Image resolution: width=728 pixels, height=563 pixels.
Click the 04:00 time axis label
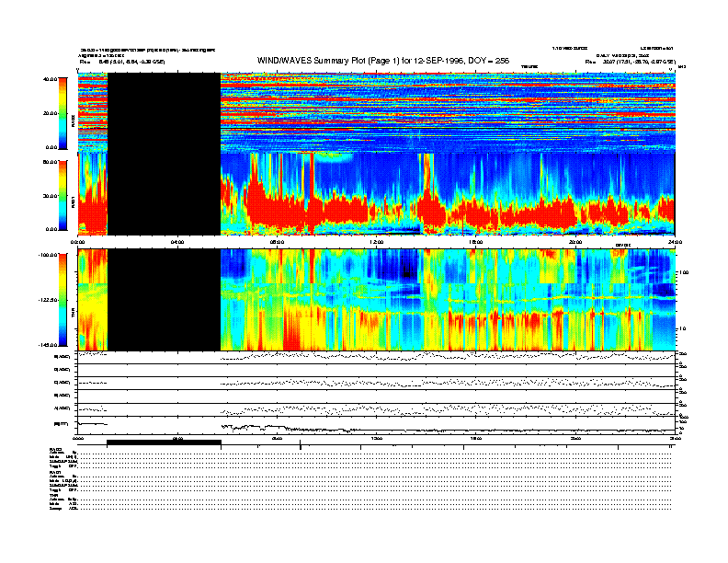[x=177, y=242]
